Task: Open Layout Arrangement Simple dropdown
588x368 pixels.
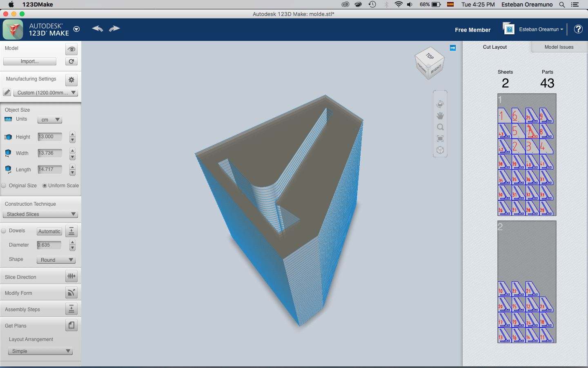Action: [40, 351]
